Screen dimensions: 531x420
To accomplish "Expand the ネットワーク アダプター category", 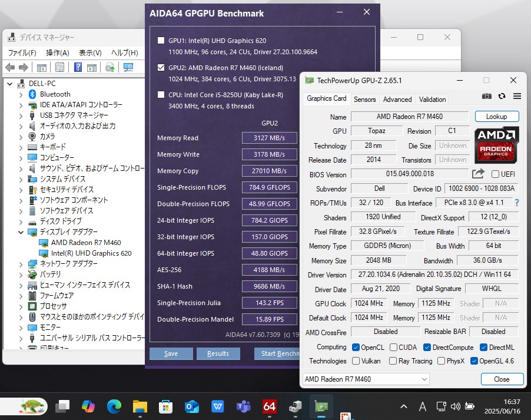I will coord(21,264).
